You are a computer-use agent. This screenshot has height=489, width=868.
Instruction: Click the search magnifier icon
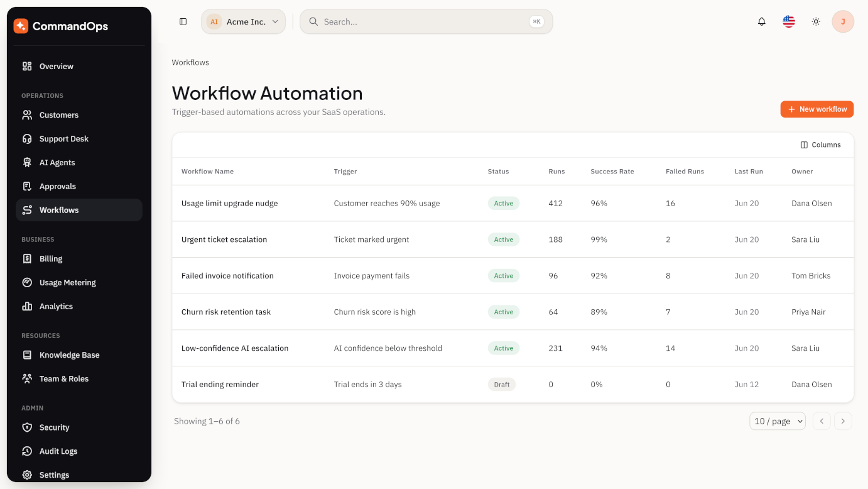tap(313, 21)
